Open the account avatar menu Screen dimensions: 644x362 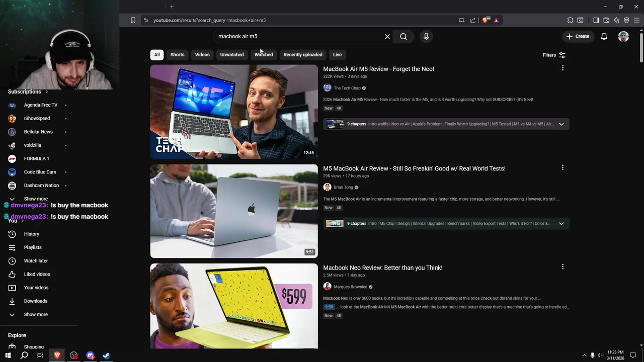click(623, 36)
